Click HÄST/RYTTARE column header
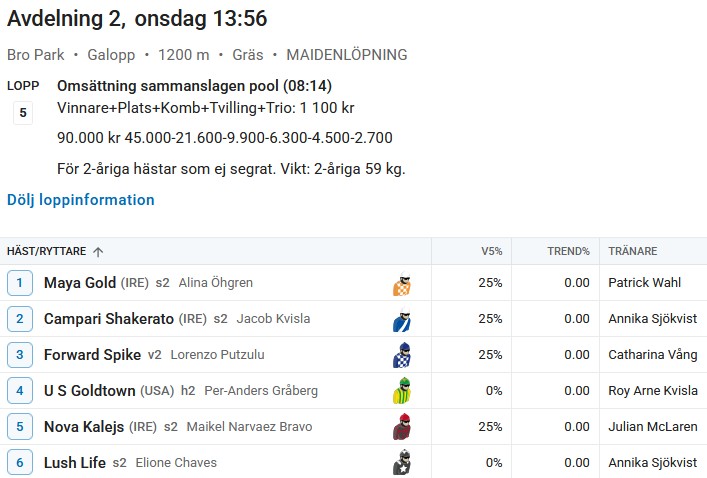707x478 pixels. point(46,251)
